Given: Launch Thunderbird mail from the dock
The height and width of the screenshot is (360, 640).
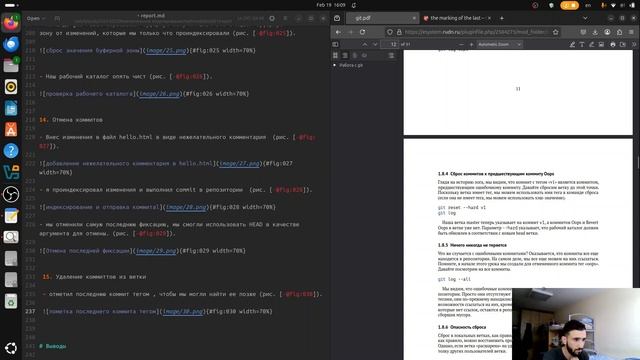Looking at the screenshot, I should 11,44.
